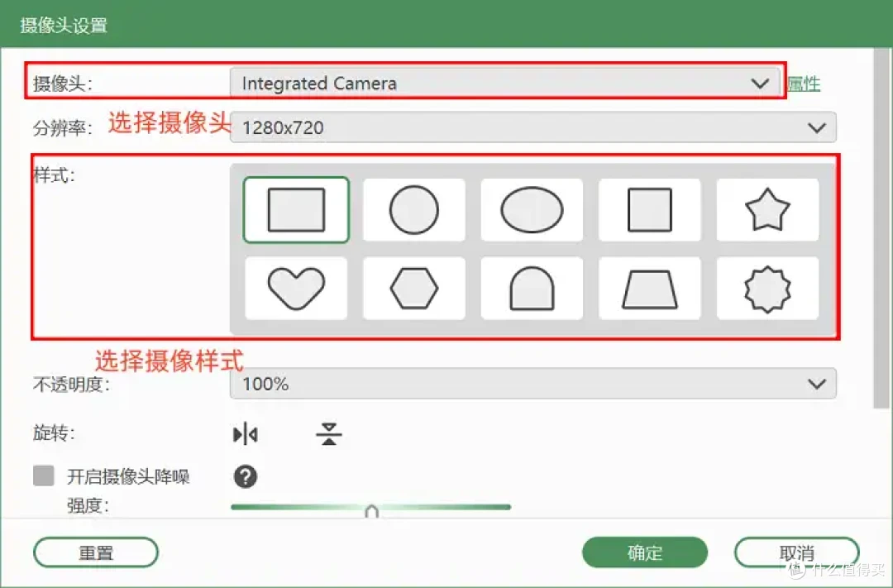
Task: Open the 不透明度 100% dropdown
Action: point(533,384)
